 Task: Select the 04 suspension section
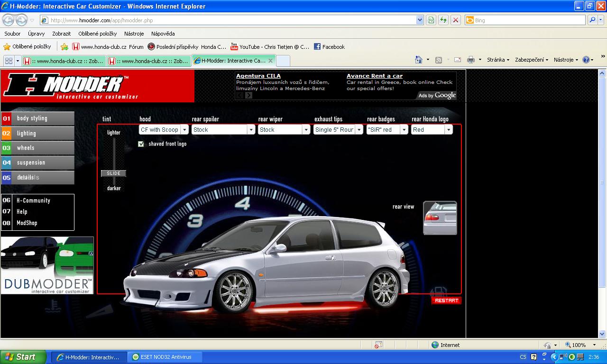[38, 163]
